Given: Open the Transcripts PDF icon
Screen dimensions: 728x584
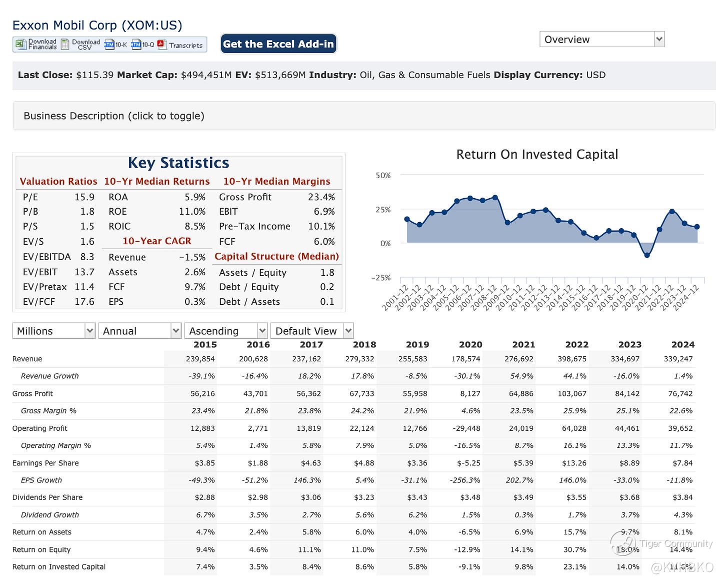Looking at the screenshot, I should click(x=161, y=45).
